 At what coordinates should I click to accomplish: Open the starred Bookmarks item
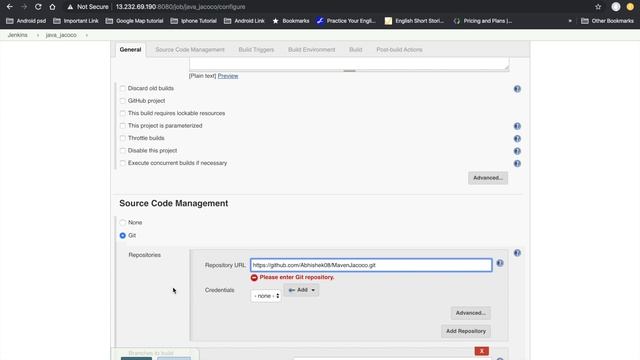tap(291, 21)
